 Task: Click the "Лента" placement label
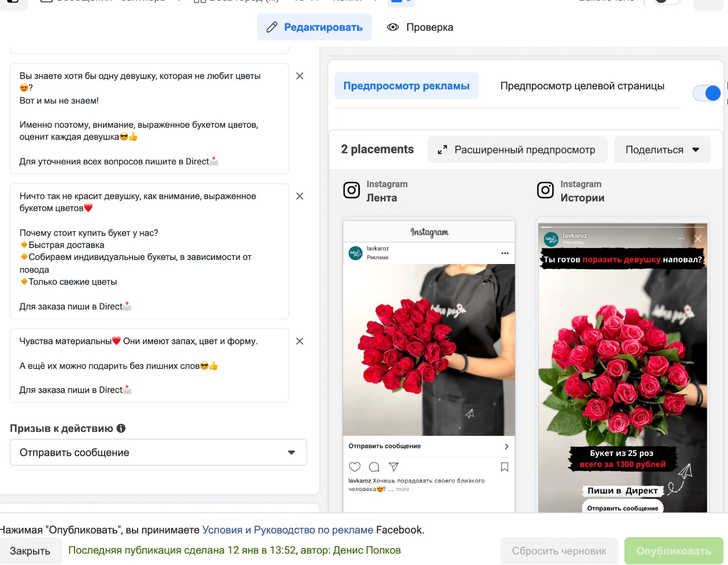[x=382, y=198]
